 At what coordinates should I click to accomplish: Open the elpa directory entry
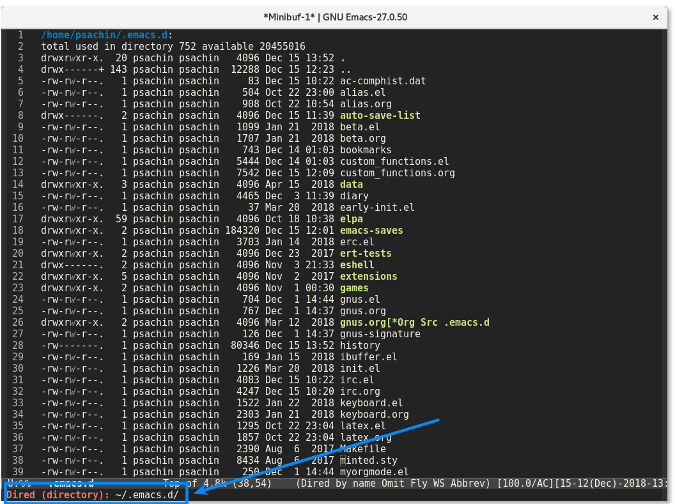click(x=354, y=218)
